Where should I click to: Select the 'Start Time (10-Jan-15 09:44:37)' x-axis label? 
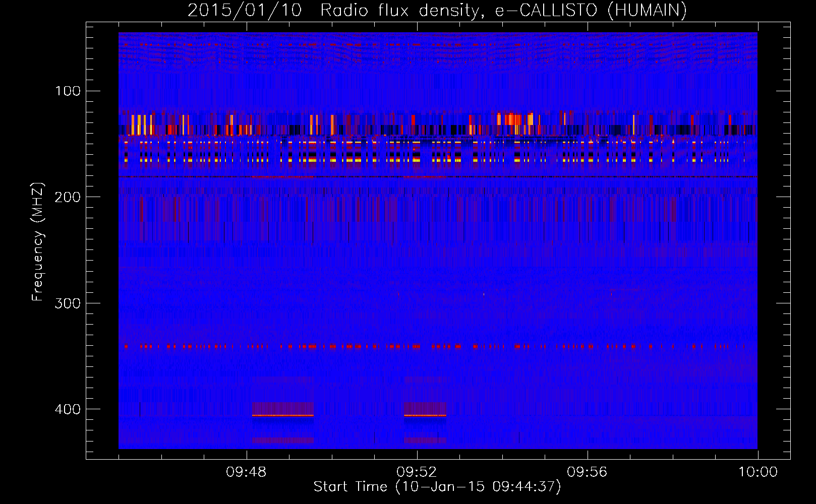click(x=437, y=487)
